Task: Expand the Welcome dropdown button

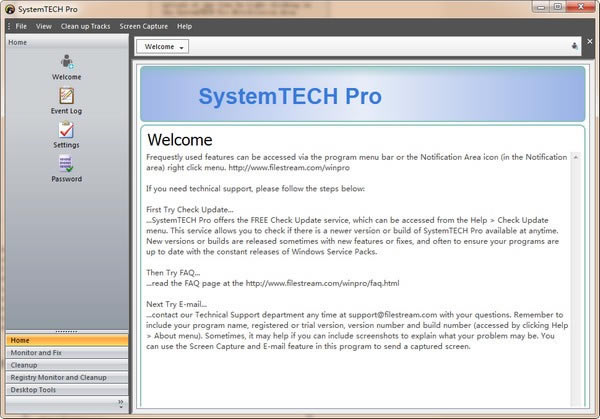Action: pos(163,47)
